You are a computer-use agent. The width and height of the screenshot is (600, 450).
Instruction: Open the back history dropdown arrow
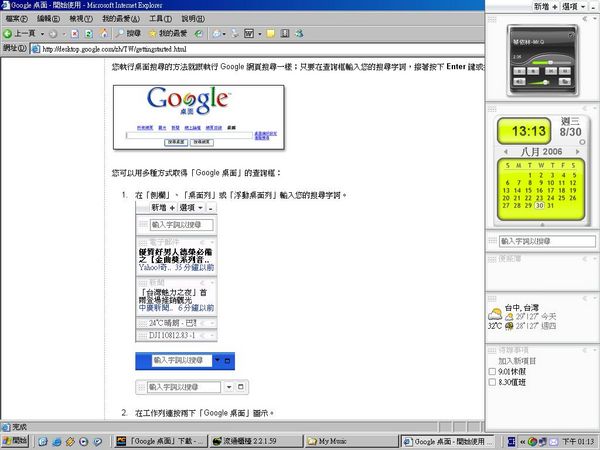tap(42, 34)
